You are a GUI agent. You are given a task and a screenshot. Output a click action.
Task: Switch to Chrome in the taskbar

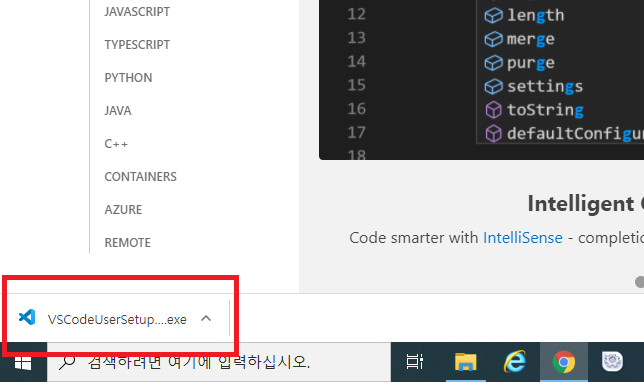pos(564,362)
